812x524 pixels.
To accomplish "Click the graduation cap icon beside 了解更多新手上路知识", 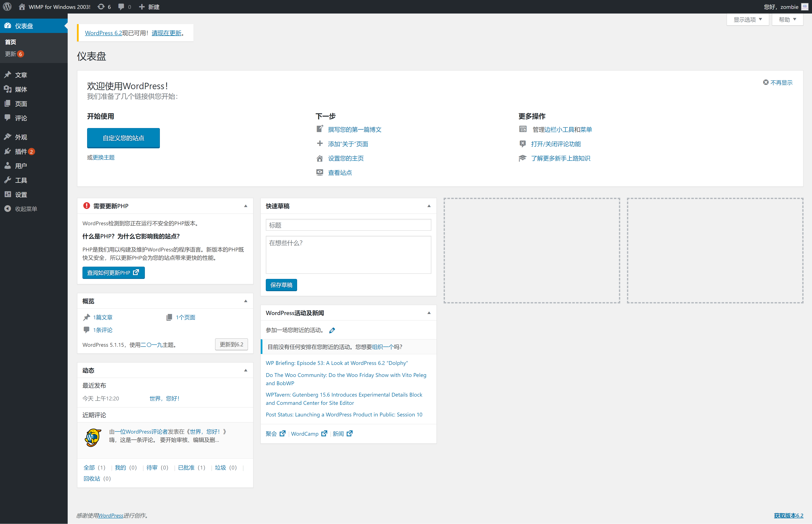I will coord(523,158).
